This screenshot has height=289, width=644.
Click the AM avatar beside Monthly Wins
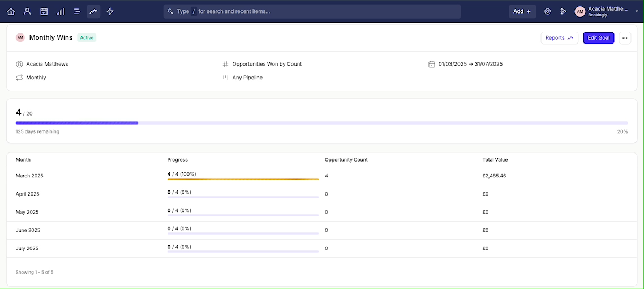(x=20, y=37)
